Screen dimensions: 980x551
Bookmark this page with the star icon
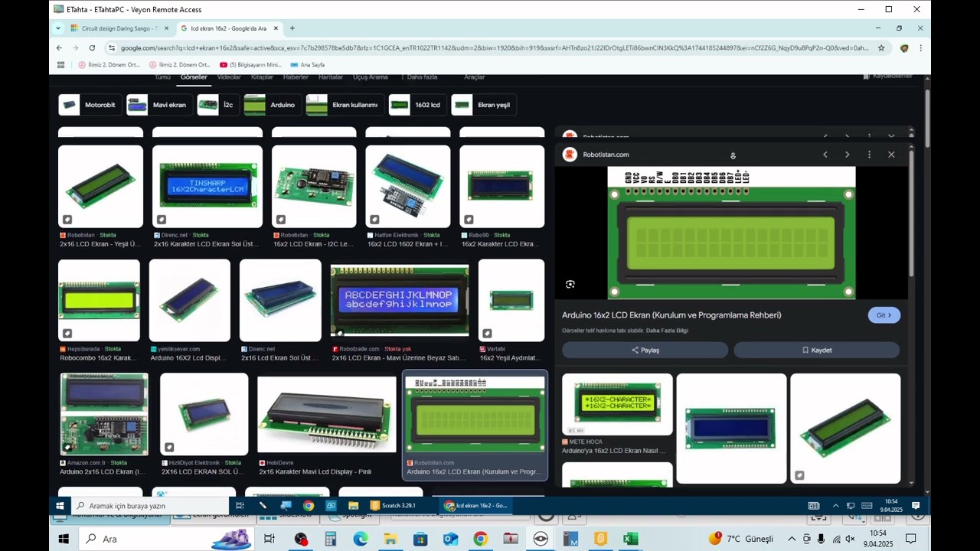881,47
